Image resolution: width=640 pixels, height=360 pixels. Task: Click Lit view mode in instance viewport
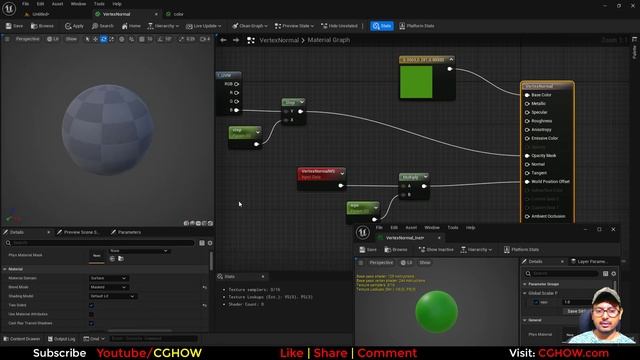point(406,262)
